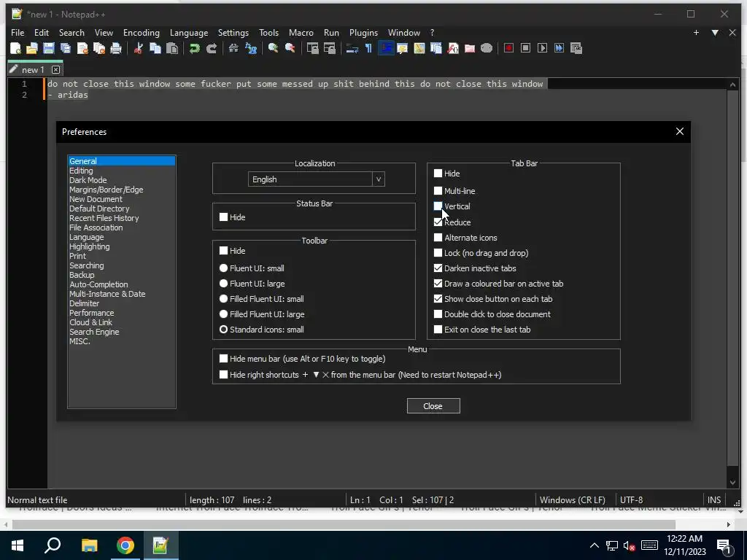Click the Open file folder icon

(32, 48)
